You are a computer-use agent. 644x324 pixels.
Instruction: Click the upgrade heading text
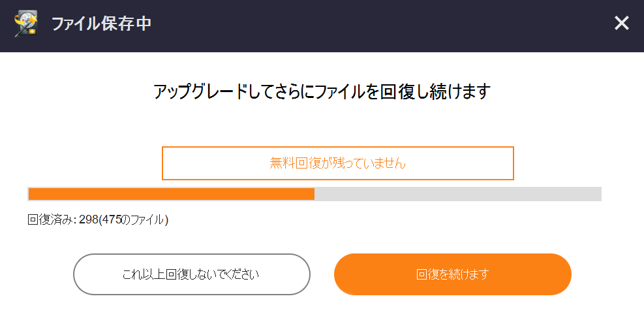click(x=322, y=91)
